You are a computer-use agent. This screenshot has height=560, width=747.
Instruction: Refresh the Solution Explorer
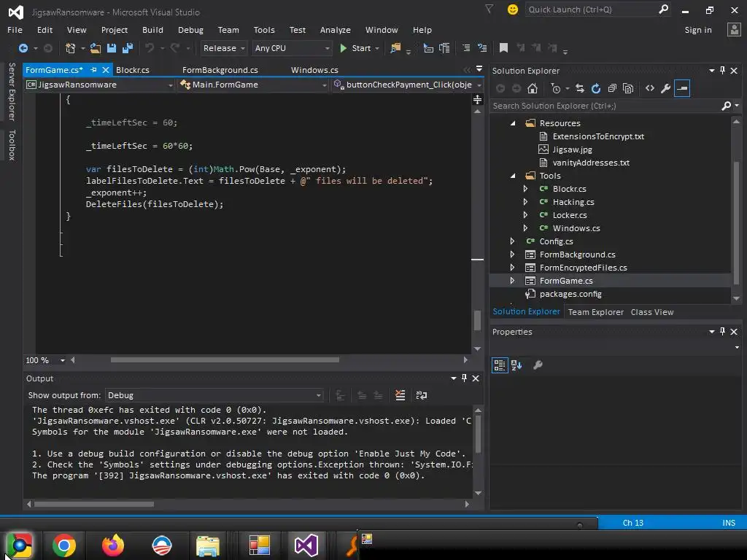pos(596,88)
